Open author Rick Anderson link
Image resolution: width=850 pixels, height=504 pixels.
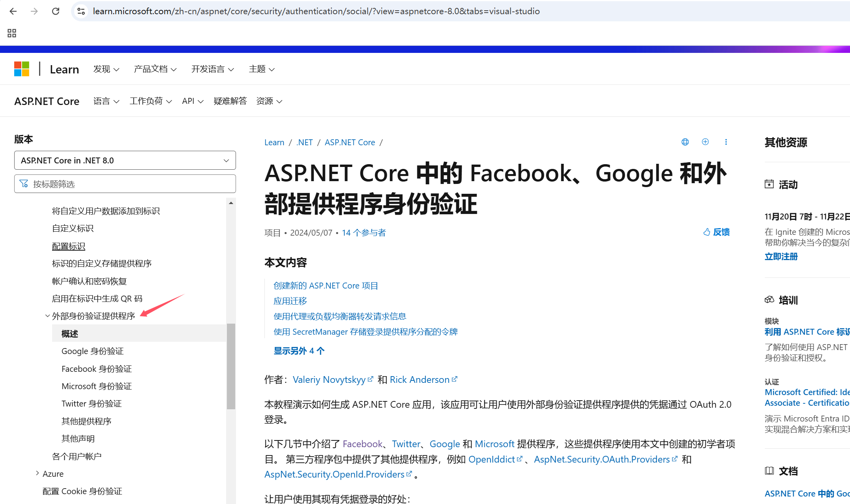[x=423, y=380]
